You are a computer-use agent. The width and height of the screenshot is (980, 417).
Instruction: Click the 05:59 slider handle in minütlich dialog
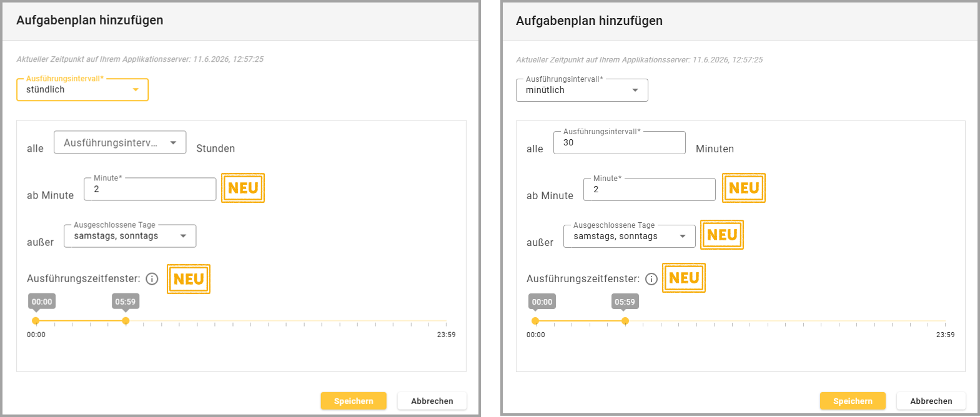click(625, 321)
